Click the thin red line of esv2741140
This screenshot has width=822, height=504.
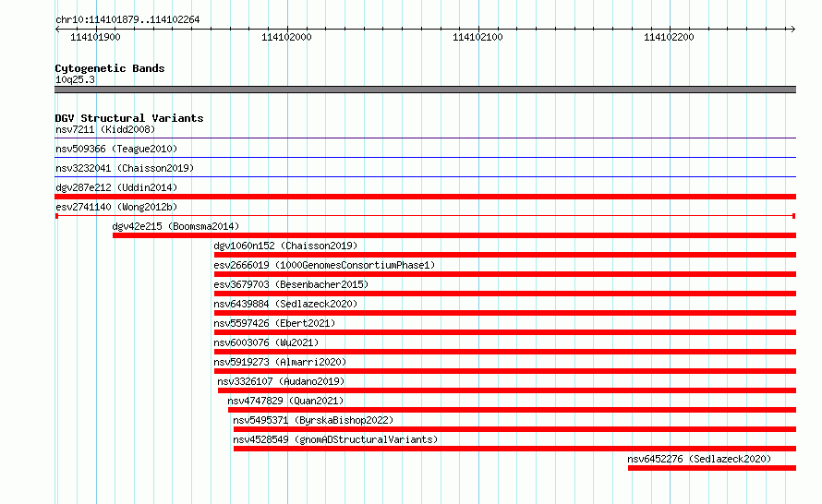click(425, 216)
